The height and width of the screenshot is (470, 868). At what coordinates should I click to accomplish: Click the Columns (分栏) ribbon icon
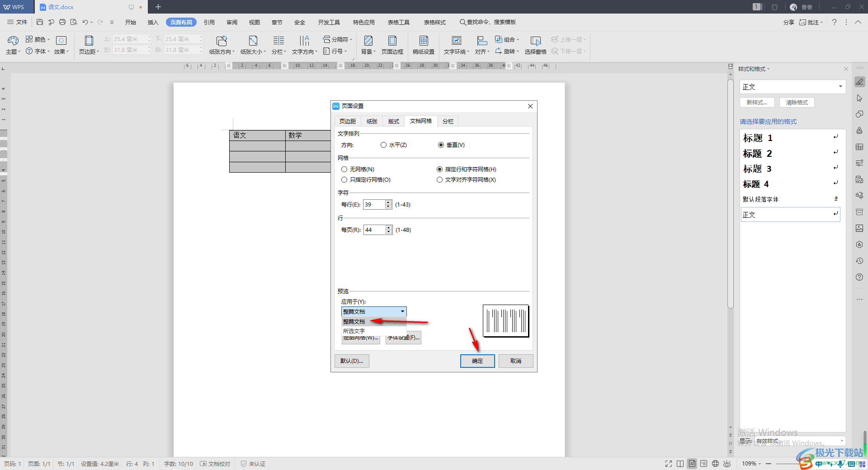[x=278, y=45]
